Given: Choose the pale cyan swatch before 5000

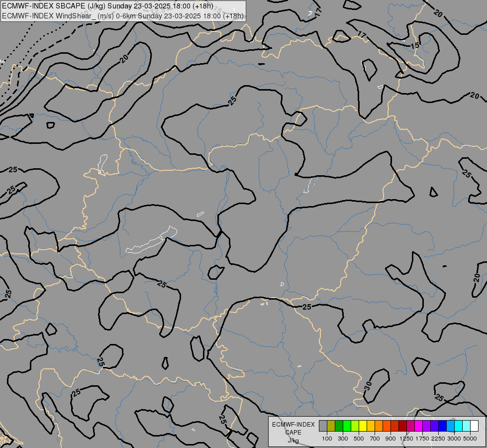Looking at the screenshot, I should 466,426.
